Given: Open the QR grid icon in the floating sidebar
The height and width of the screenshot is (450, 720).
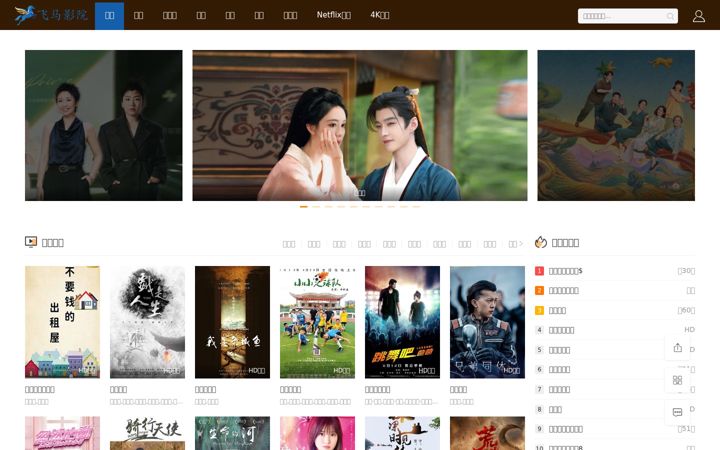Looking at the screenshot, I should tap(677, 380).
